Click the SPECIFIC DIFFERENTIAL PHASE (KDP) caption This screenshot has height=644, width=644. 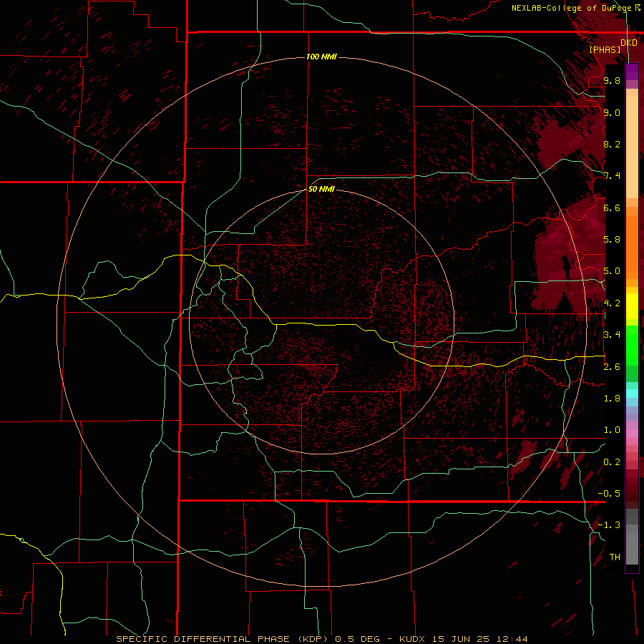(222, 639)
